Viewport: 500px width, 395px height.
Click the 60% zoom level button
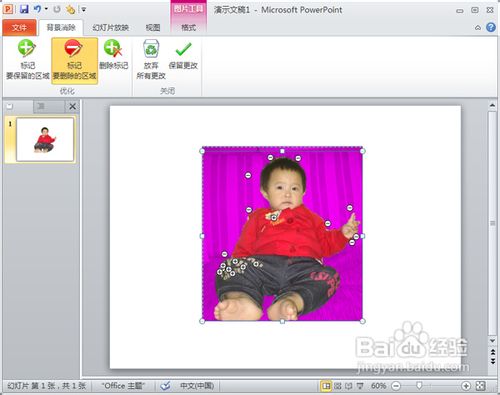pyautogui.click(x=378, y=386)
